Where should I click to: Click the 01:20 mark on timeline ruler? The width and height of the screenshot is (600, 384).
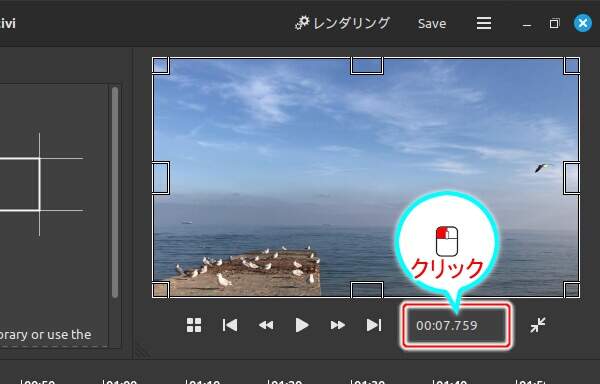[285, 381]
